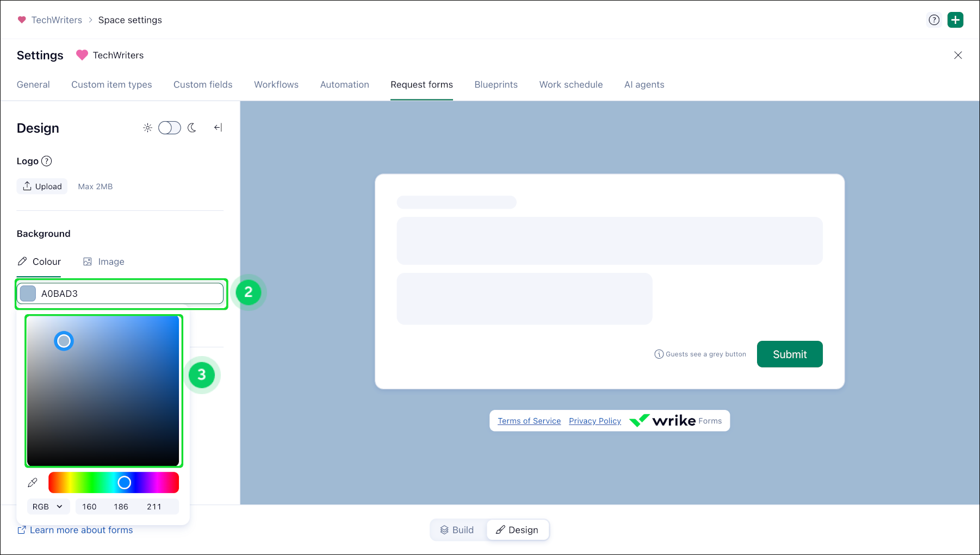Screen dimensions: 980x555
Task: Open the General settings tab
Action: 33,85
